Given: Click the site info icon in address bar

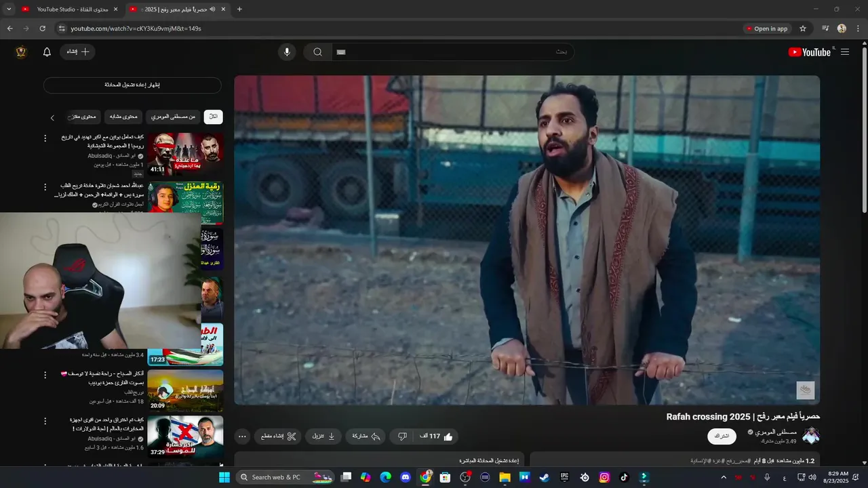Looking at the screenshot, I should click(x=62, y=28).
